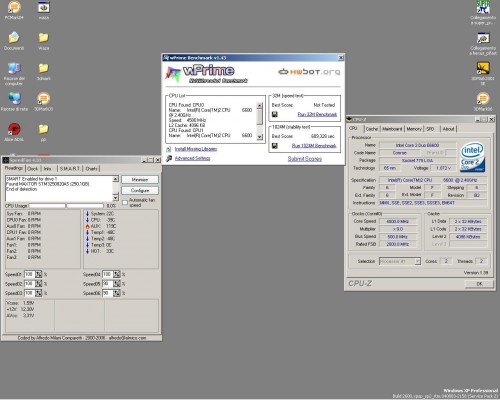The image size is (500, 400).
Task: Click the Install Missing Libraries link
Action: (x=196, y=149)
